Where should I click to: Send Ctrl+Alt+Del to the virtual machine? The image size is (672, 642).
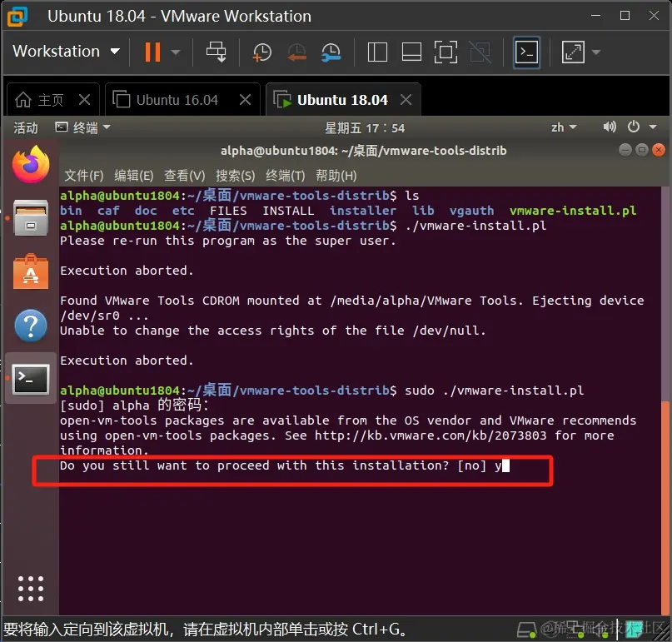pyautogui.click(x=216, y=52)
